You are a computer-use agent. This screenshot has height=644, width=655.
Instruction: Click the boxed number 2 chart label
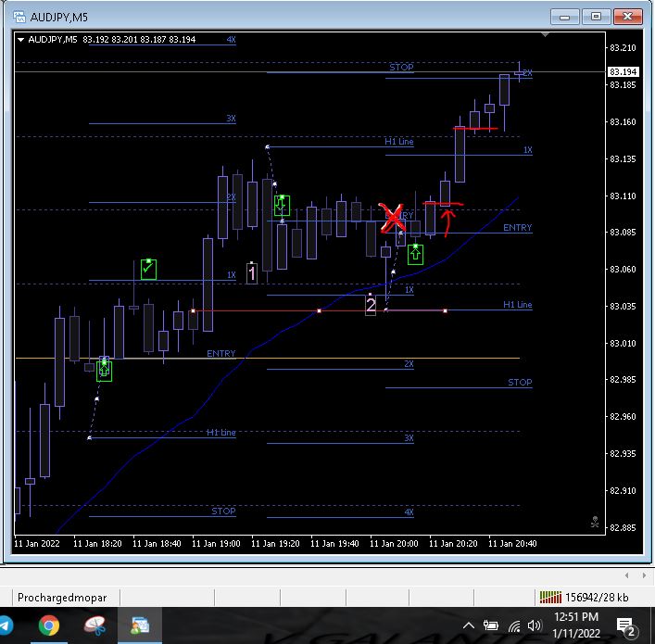click(x=371, y=305)
